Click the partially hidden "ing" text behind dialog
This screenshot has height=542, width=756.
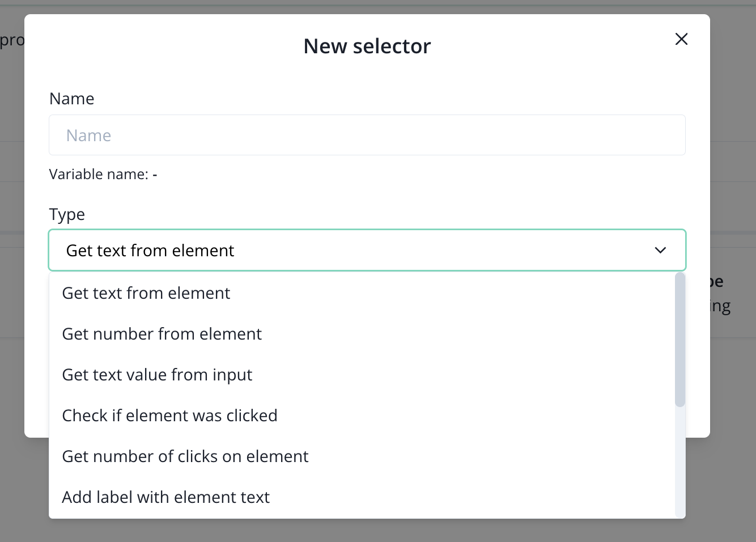tap(720, 307)
